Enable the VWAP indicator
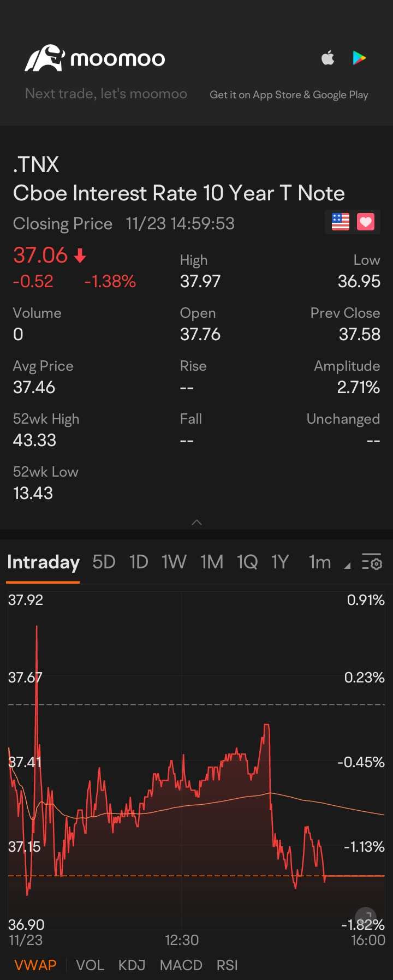The image size is (393, 980). click(35, 965)
